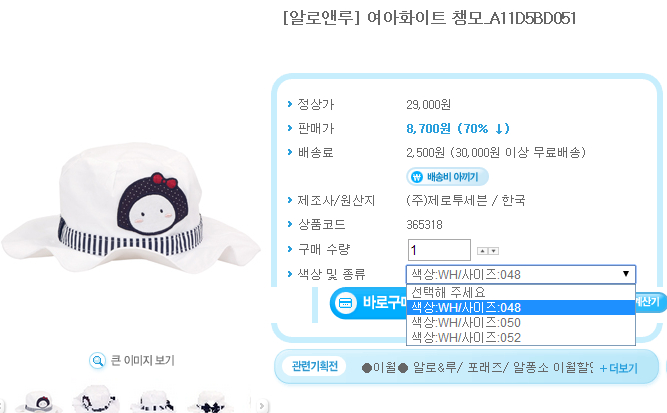Viewport: 667px width, 413px height.
Task: Click the magnifier icon for large image view
Action: (97, 361)
